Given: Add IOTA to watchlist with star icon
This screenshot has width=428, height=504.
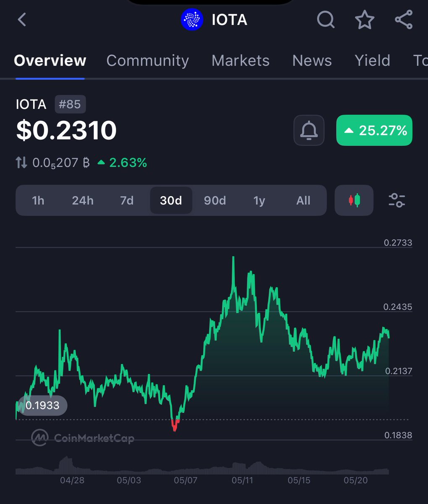Looking at the screenshot, I should 364,19.
